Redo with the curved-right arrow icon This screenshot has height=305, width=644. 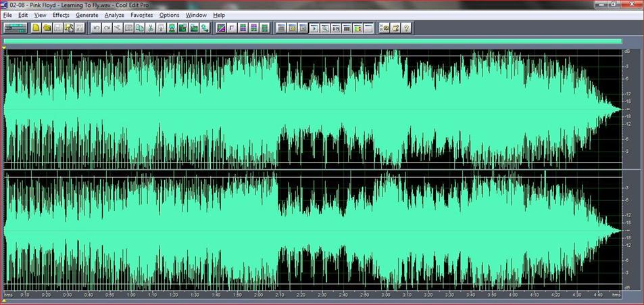tap(107, 28)
